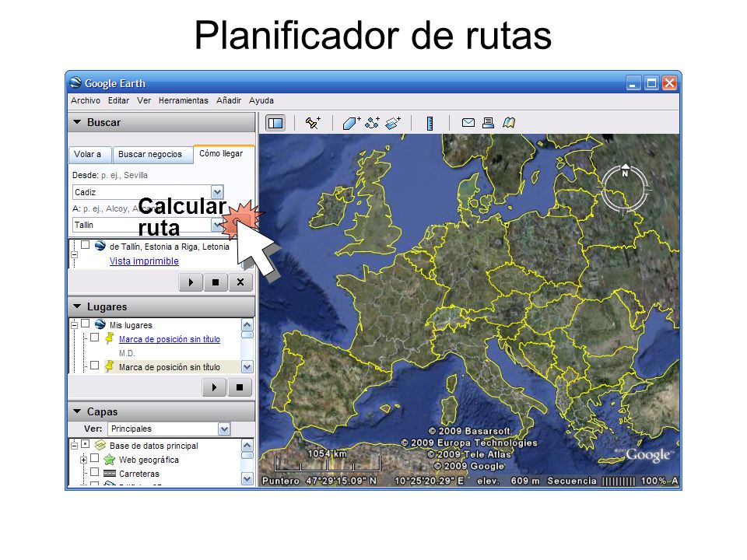Toggle Base de datos principal checkbox

[86, 444]
